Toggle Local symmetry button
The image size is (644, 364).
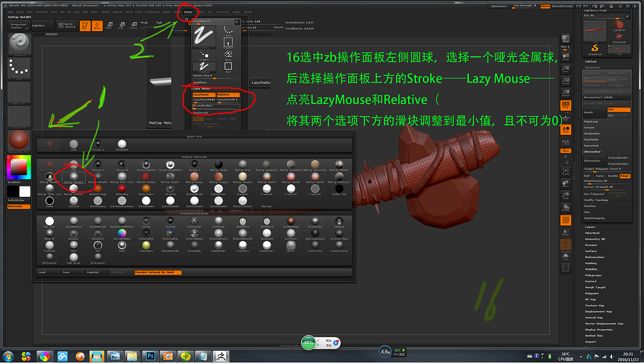tap(566, 130)
